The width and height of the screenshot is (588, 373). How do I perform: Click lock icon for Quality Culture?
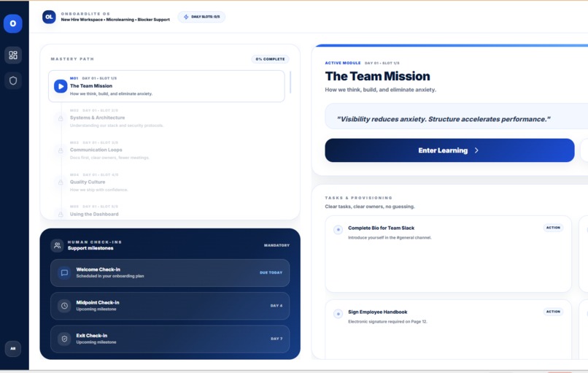[61, 182]
